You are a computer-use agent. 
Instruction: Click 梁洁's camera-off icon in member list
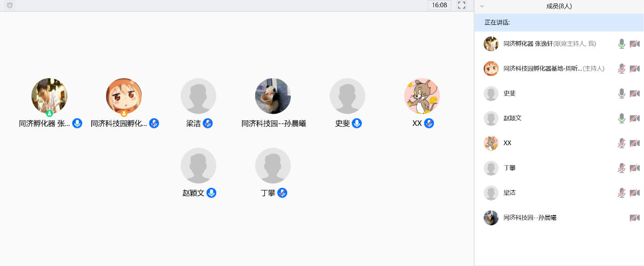tap(634, 193)
